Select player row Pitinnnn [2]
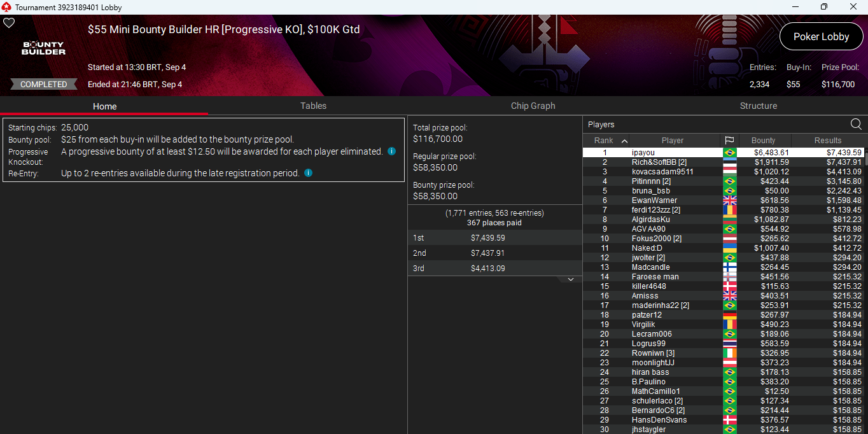The height and width of the screenshot is (434, 868). (x=723, y=181)
